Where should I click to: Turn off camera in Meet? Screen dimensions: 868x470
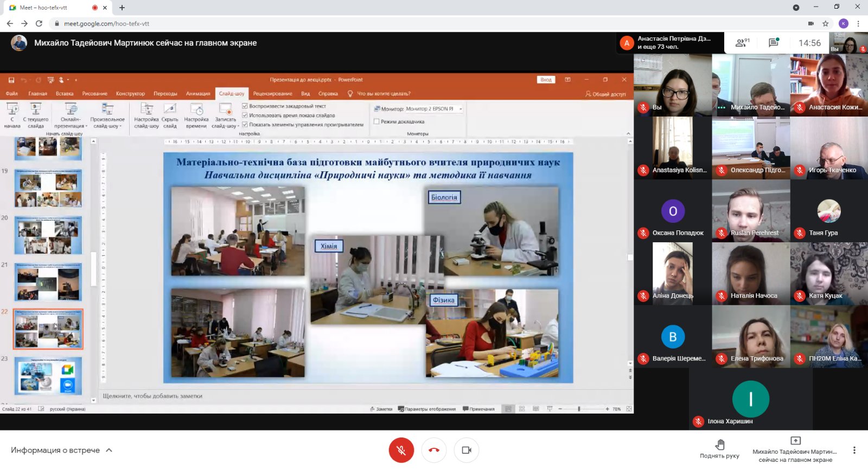tap(467, 450)
